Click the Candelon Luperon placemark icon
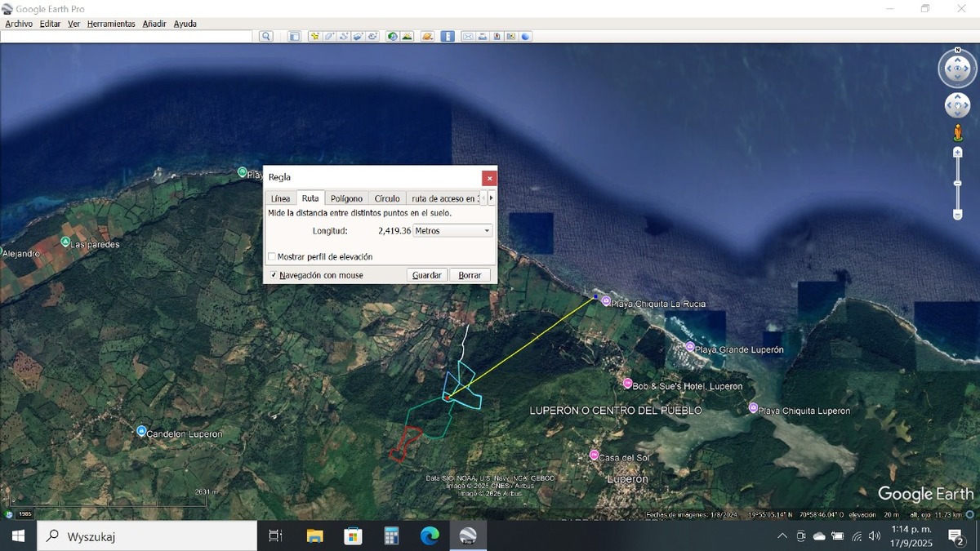Viewport: 980px width, 551px height. tap(141, 431)
